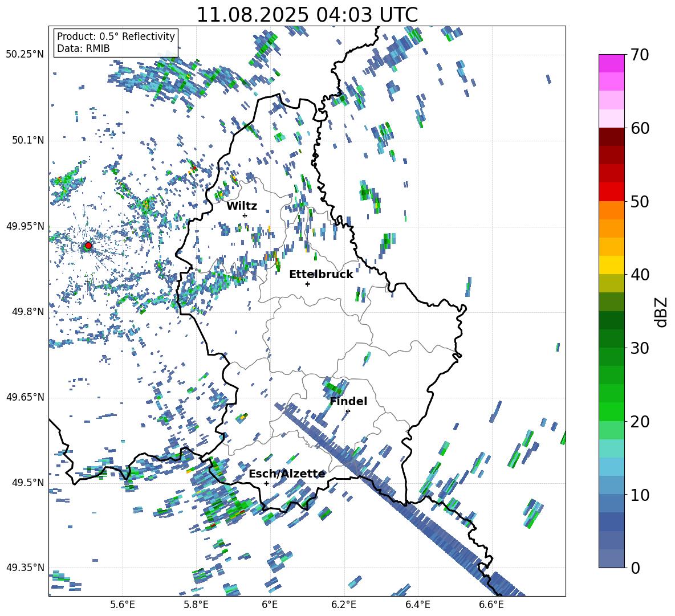
Task: Click the 5.8°E longitude label
Action: click(196, 605)
